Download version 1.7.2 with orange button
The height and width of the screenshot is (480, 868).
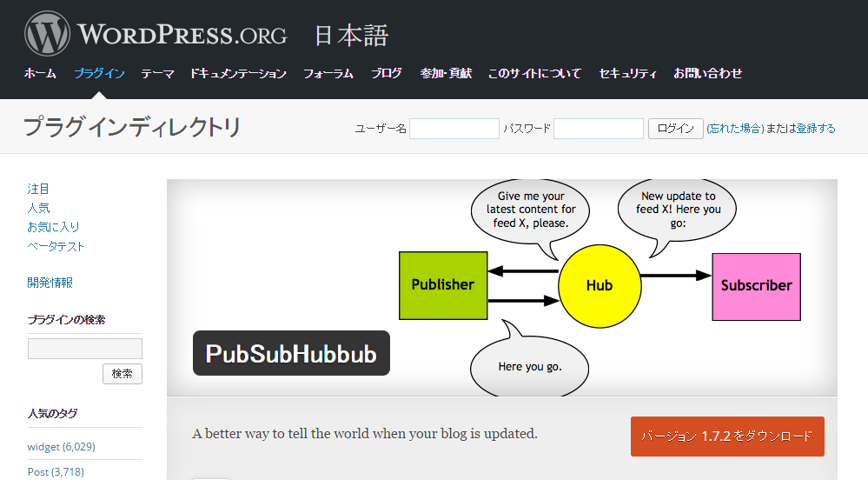pyautogui.click(x=727, y=437)
